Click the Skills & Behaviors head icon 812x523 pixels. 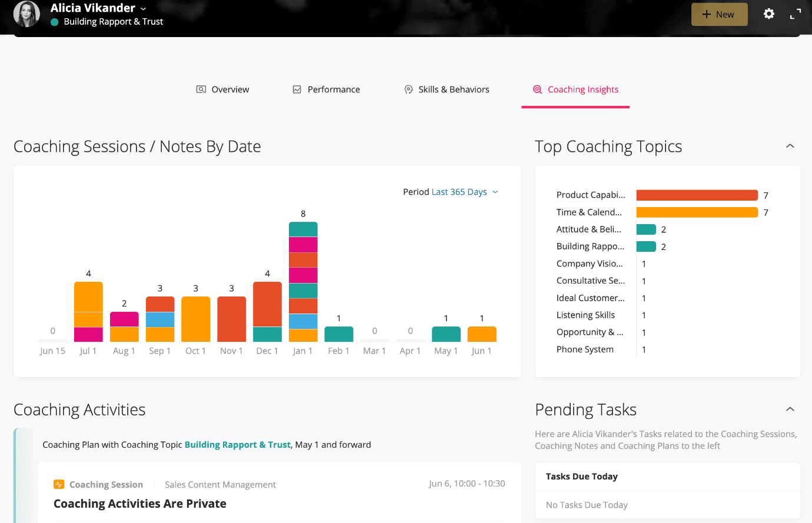408,89
